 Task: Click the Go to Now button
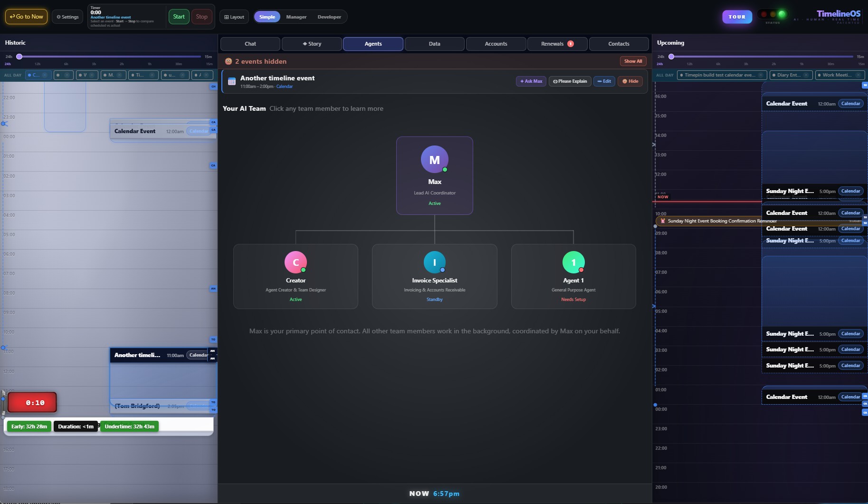click(27, 17)
